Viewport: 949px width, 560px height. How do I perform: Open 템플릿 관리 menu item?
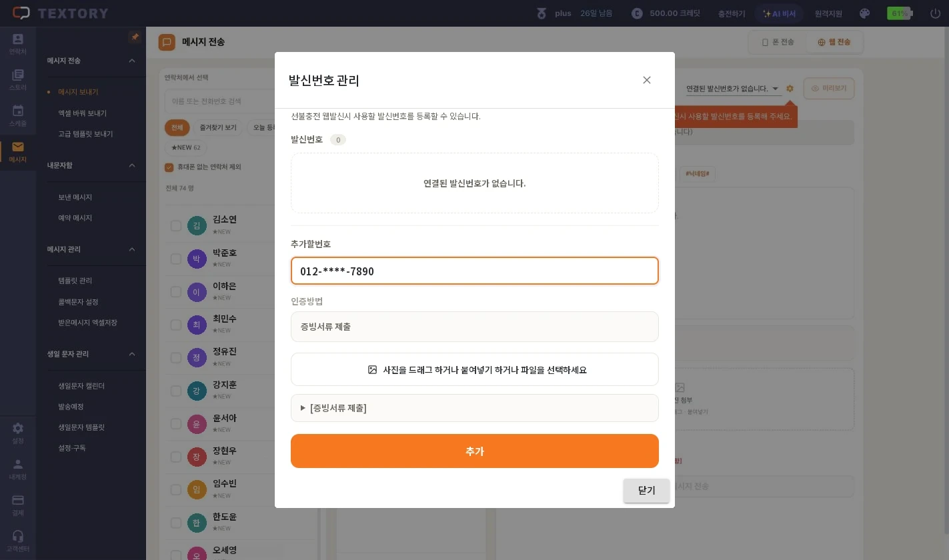[75, 281]
